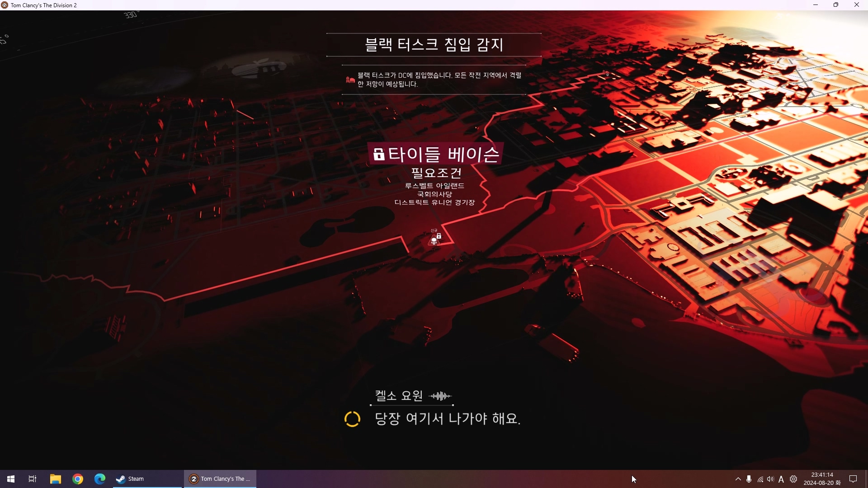Toggle the Korean/English IME input indicator

[781, 479]
